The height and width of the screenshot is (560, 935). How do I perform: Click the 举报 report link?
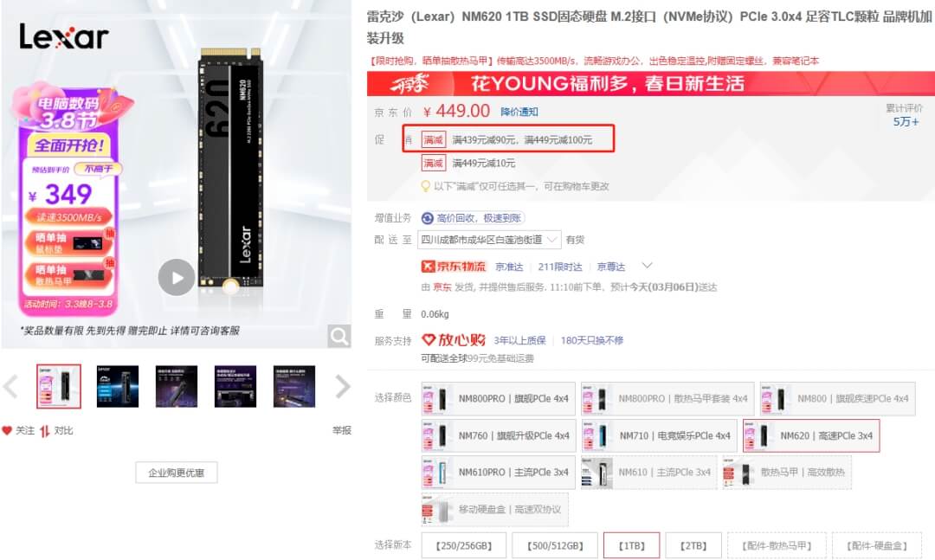(x=342, y=430)
